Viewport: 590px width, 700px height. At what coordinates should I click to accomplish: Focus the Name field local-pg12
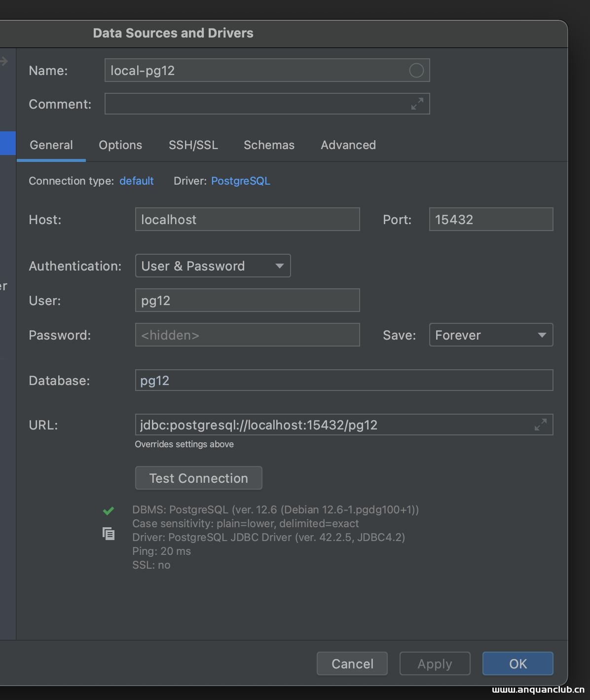(x=267, y=70)
